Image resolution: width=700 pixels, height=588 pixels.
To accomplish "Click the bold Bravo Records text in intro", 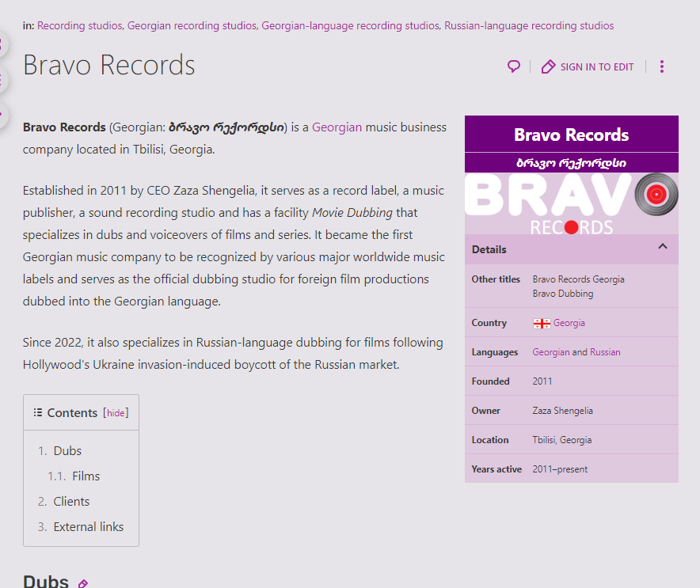I will (64, 127).
